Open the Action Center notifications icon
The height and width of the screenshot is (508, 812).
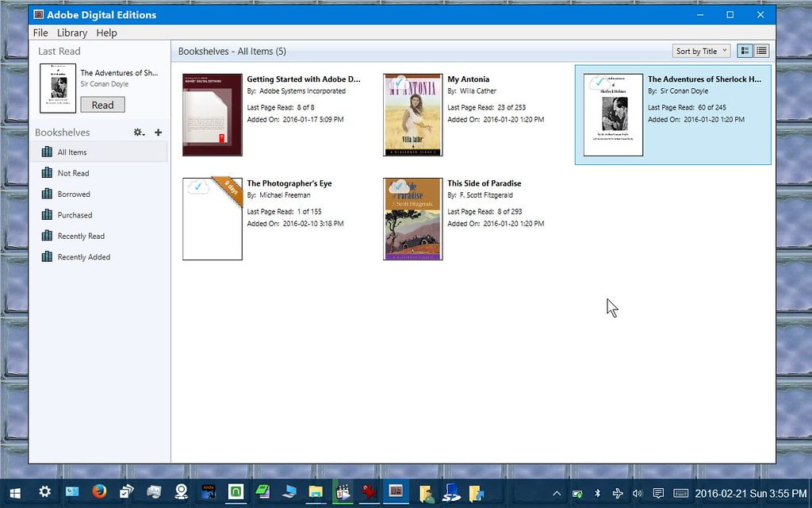658,493
